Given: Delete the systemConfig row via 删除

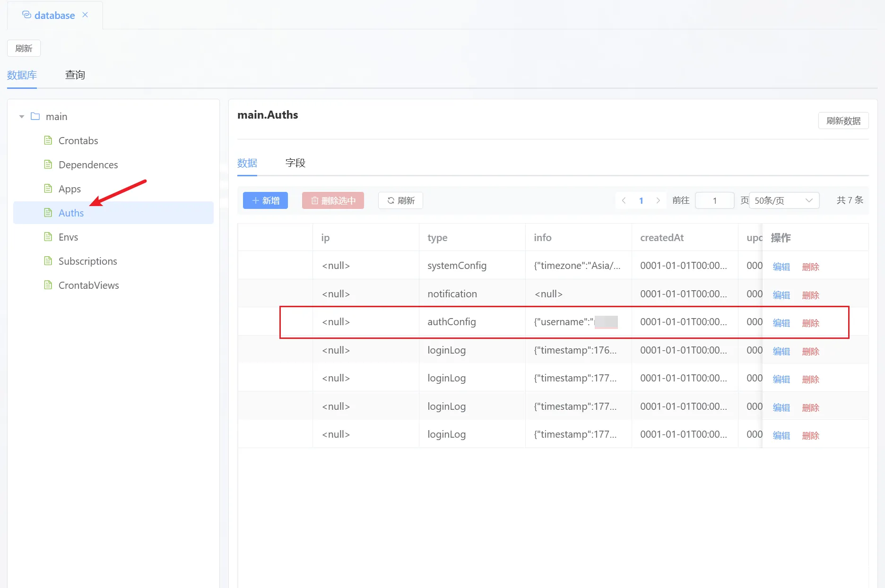Looking at the screenshot, I should pos(810,267).
